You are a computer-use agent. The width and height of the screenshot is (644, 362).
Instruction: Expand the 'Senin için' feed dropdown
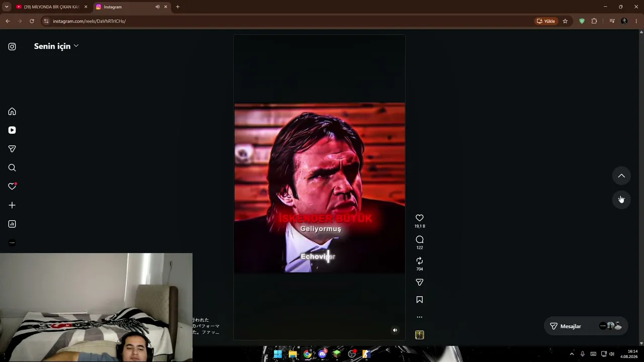(x=56, y=46)
